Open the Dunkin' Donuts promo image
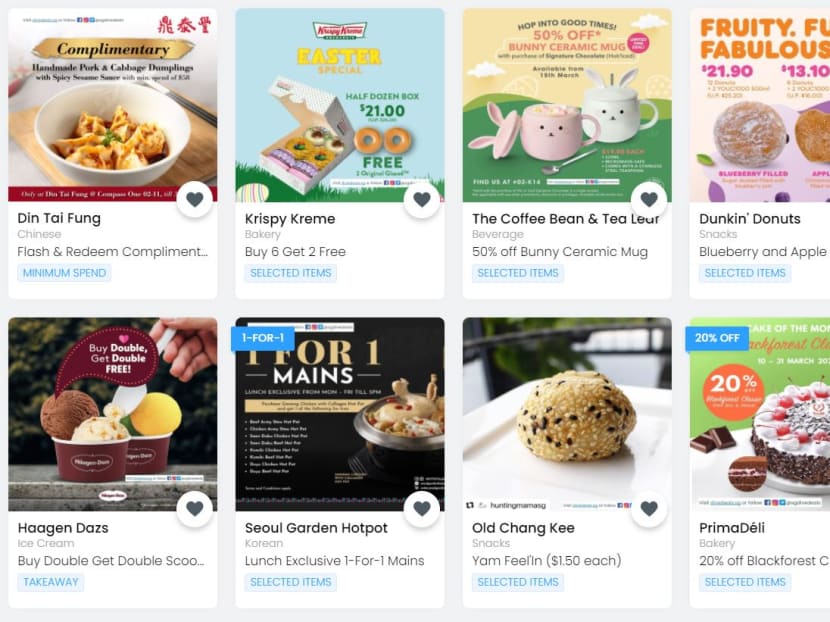 point(760,105)
